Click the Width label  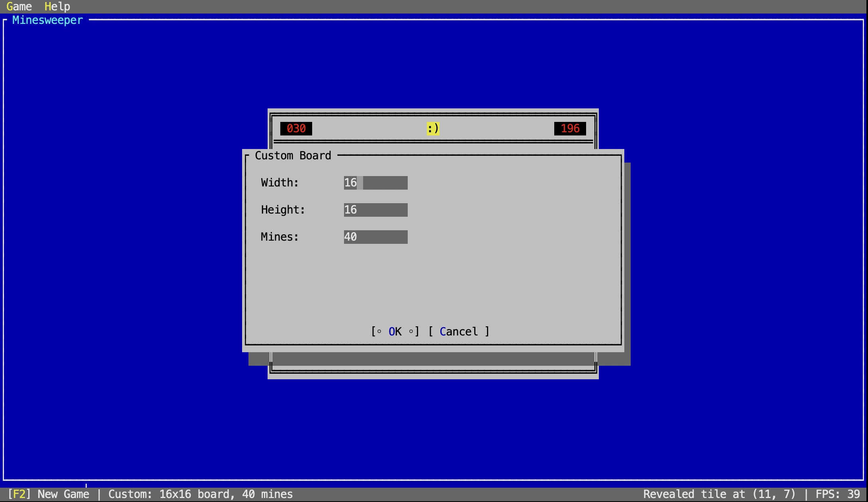(280, 183)
